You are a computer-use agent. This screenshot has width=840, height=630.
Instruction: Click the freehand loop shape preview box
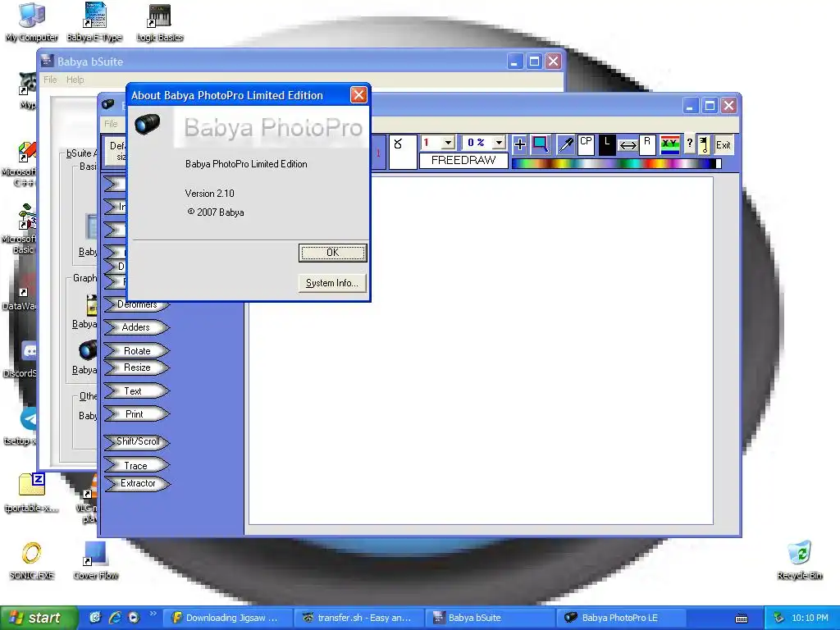click(x=402, y=152)
